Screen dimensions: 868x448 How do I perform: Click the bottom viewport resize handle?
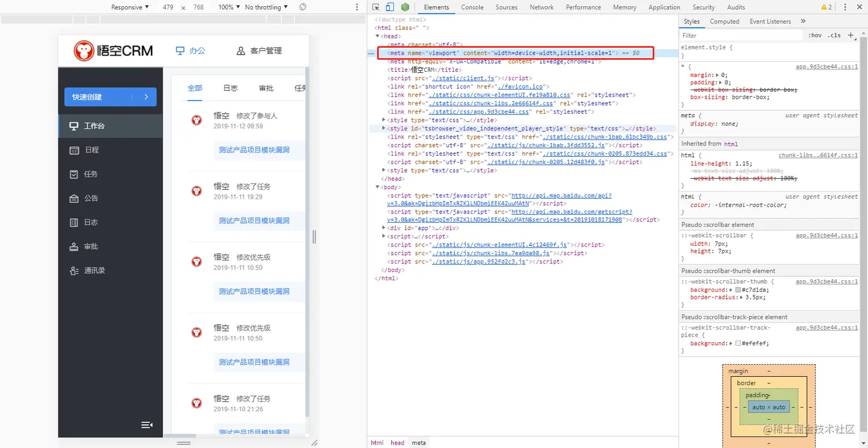click(184, 443)
